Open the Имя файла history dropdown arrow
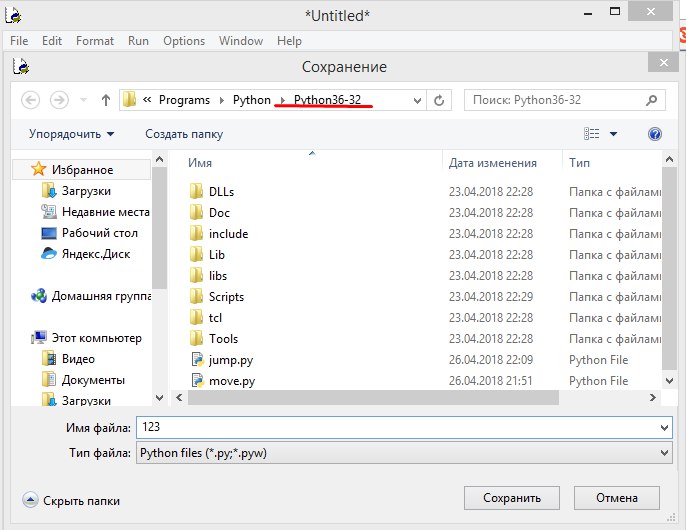The height and width of the screenshot is (530, 686). [x=665, y=428]
